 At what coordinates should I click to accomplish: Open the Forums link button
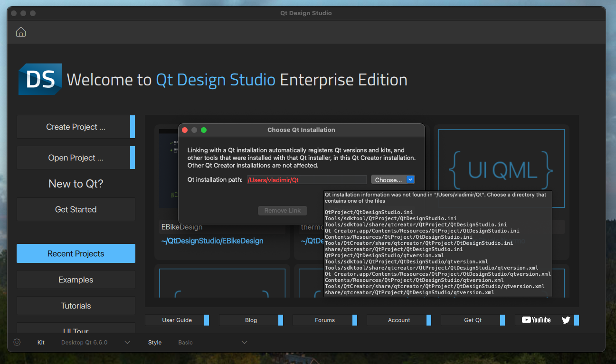pyautogui.click(x=325, y=320)
